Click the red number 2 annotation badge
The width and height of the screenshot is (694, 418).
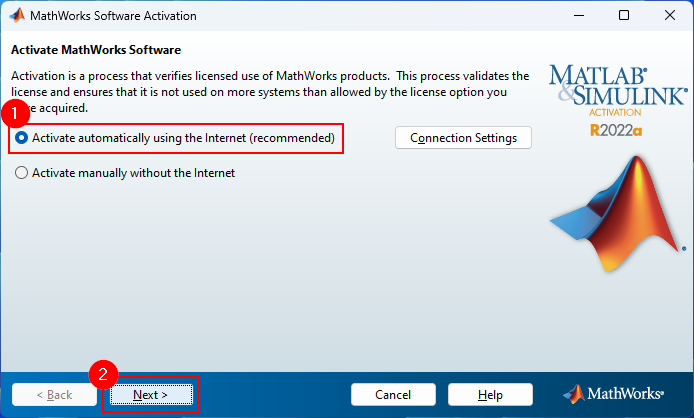[x=103, y=375]
